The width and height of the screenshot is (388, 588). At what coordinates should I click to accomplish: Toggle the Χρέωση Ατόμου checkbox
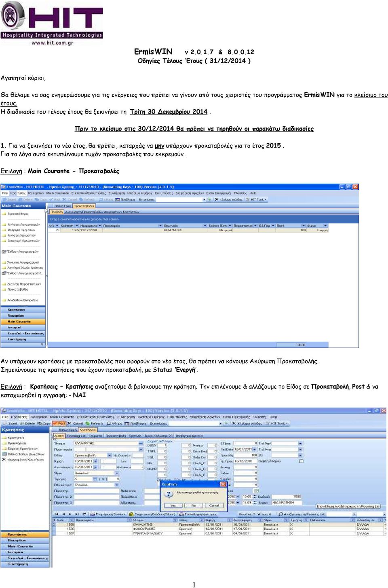point(302,461)
